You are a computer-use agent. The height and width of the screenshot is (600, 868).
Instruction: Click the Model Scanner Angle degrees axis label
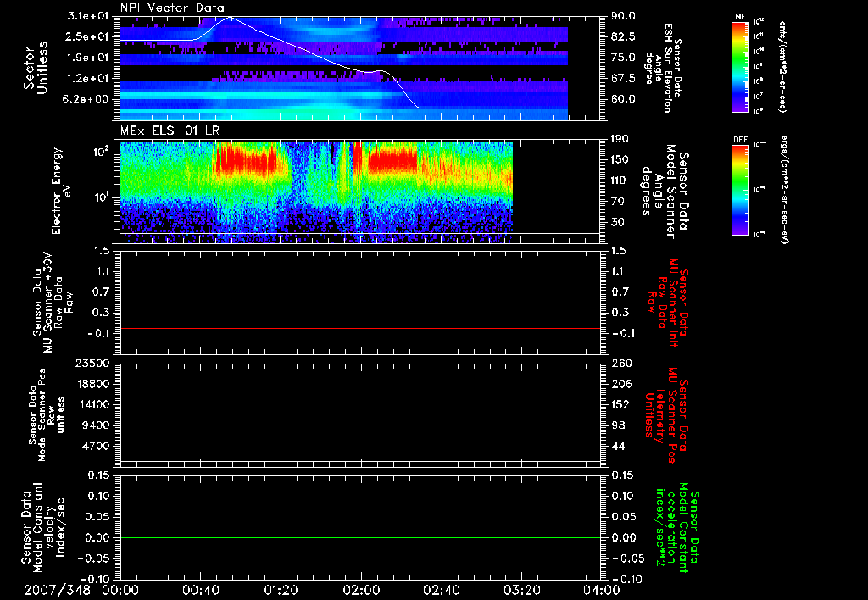click(x=665, y=192)
